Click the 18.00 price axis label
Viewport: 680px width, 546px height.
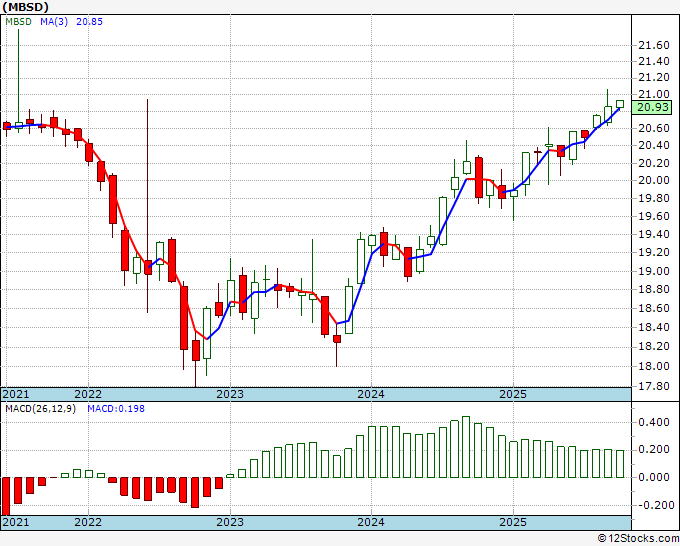click(x=654, y=366)
